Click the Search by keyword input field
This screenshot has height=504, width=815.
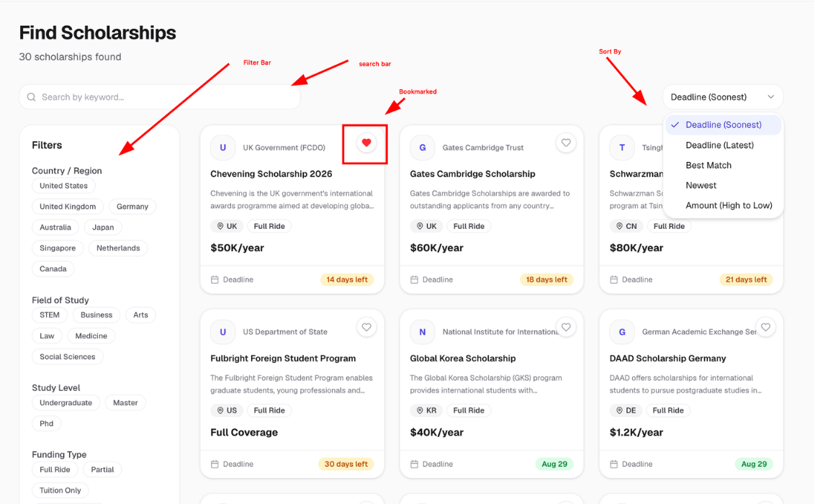160,97
